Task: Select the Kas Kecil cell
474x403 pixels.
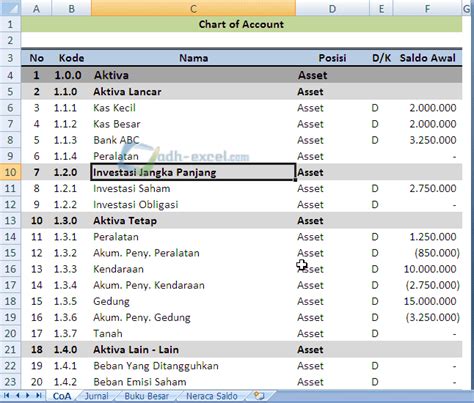Action: 193,108
